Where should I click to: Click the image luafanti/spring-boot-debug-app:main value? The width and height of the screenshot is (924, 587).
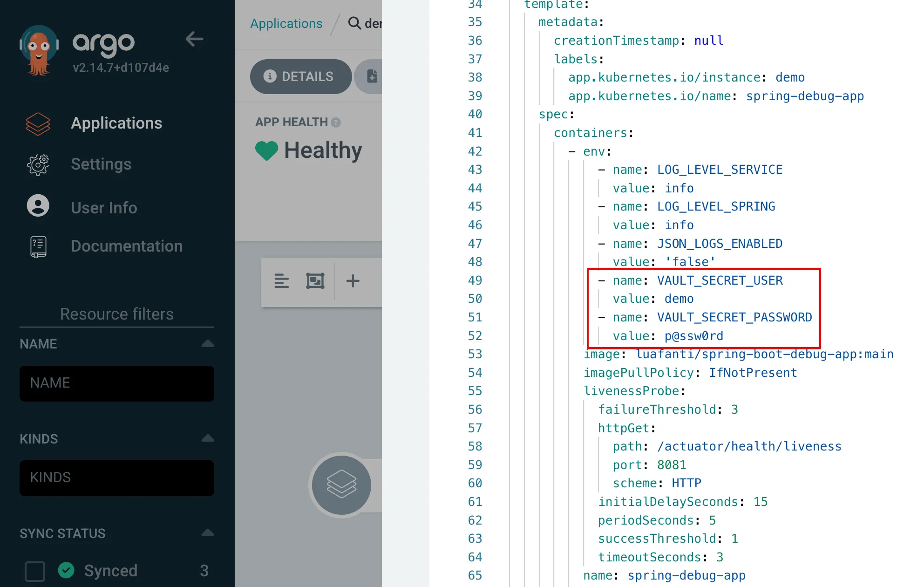click(x=765, y=354)
